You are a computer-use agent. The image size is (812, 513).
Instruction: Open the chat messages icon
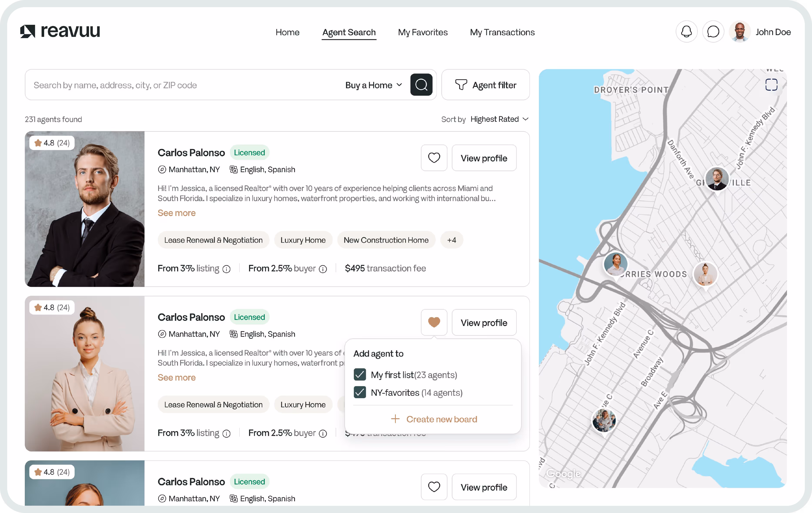point(713,32)
